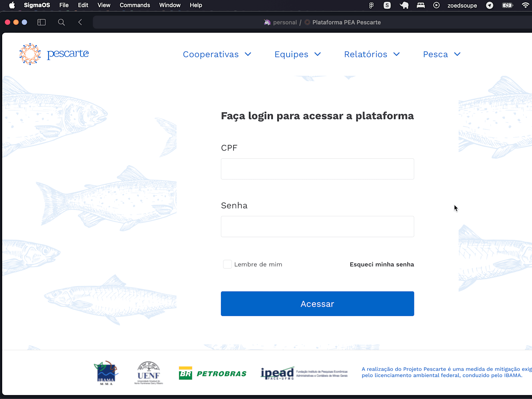Check the battery charging icon
532x399 pixels.
pyautogui.click(x=508, y=5)
